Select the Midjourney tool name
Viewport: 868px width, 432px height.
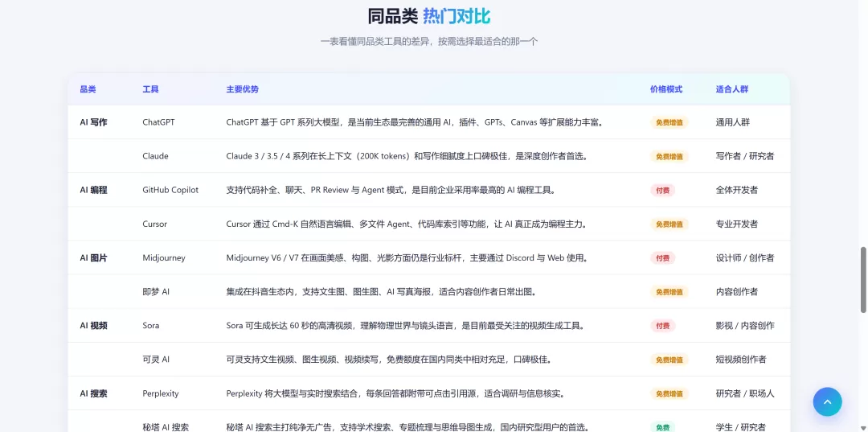click(x=164, y=258)
